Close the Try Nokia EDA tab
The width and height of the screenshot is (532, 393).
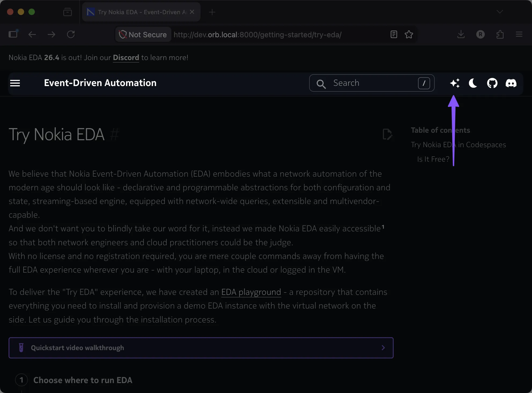[192, 12]
